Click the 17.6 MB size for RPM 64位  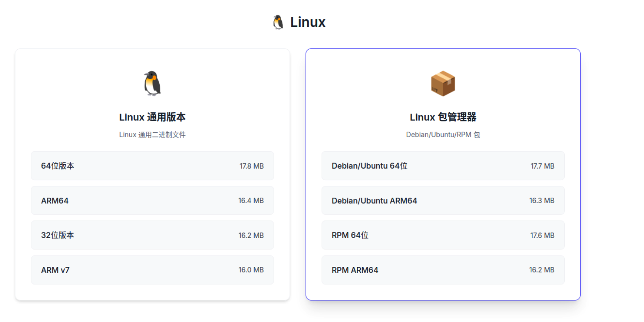(542, 236)
